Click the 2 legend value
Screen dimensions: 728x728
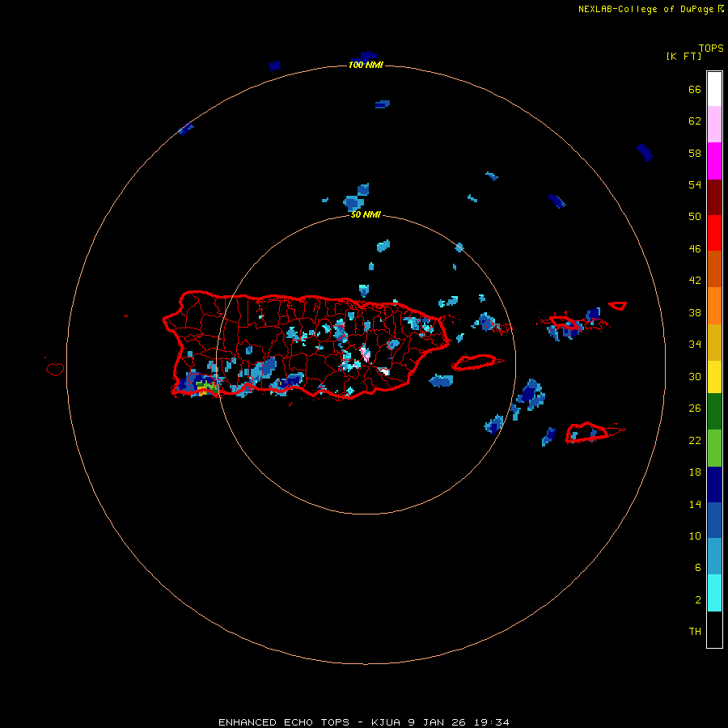[698, 600]
